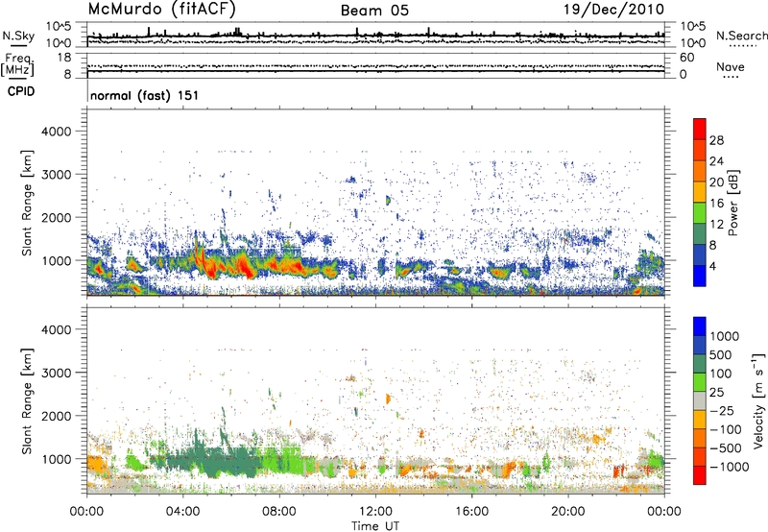Click the '2000' tick in the power panel
The image size is (768, 532).
[x=56, y=217]
